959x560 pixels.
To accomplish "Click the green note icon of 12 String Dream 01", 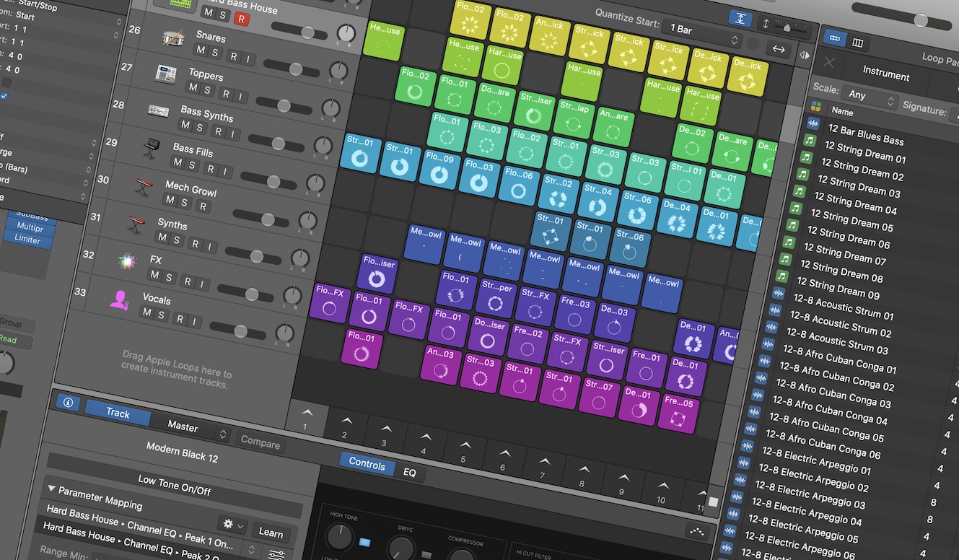I will 810,141.
